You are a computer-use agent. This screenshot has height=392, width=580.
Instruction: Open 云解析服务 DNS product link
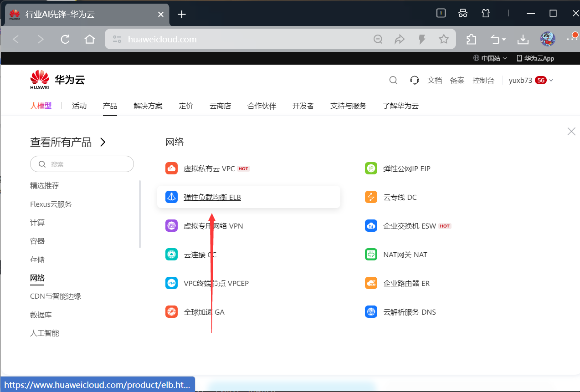pos(410,312)
